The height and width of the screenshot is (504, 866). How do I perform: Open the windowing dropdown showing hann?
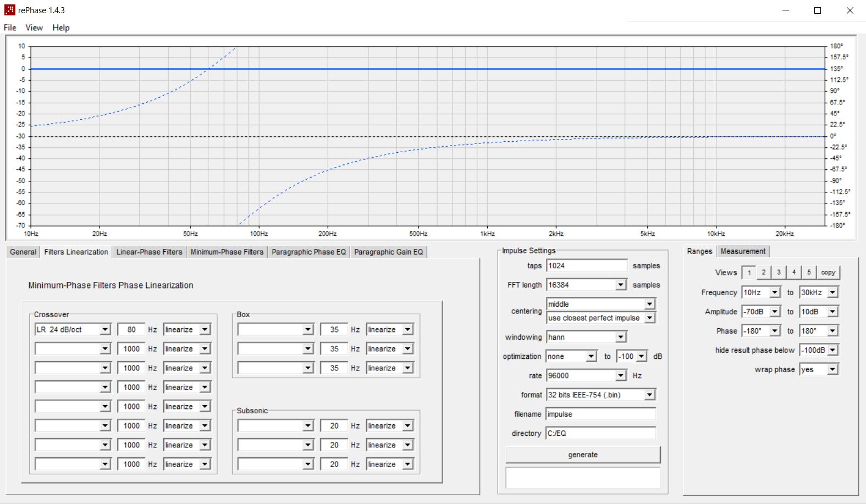point(587,337)
